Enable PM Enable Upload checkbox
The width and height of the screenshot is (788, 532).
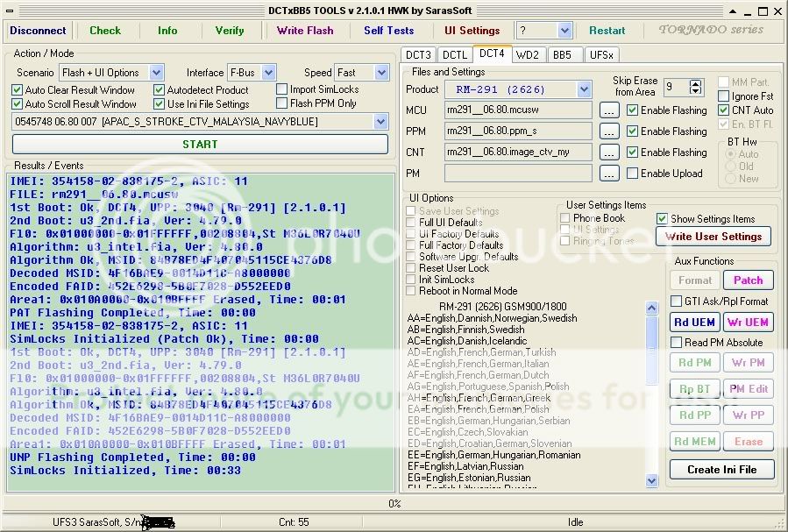[633, 174]
